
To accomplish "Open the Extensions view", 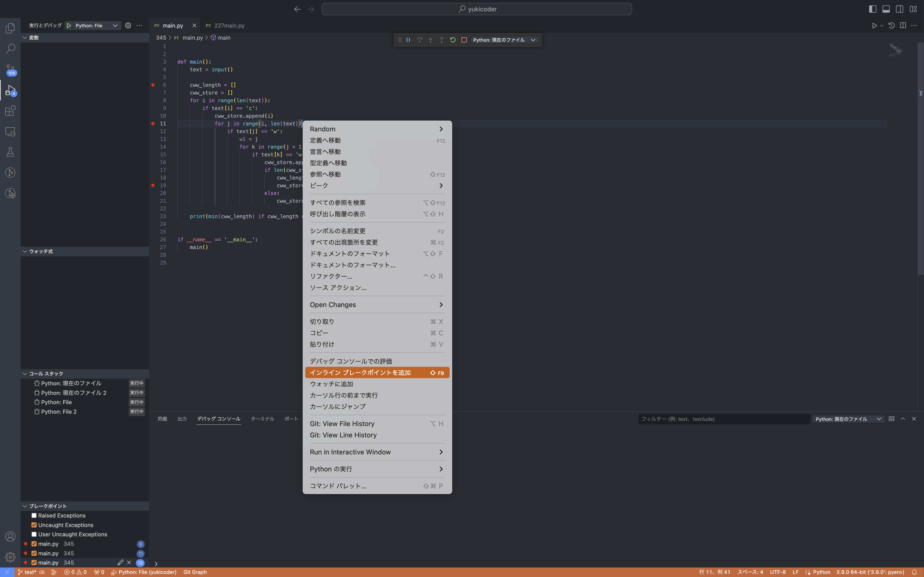I will tap(10, 111).
